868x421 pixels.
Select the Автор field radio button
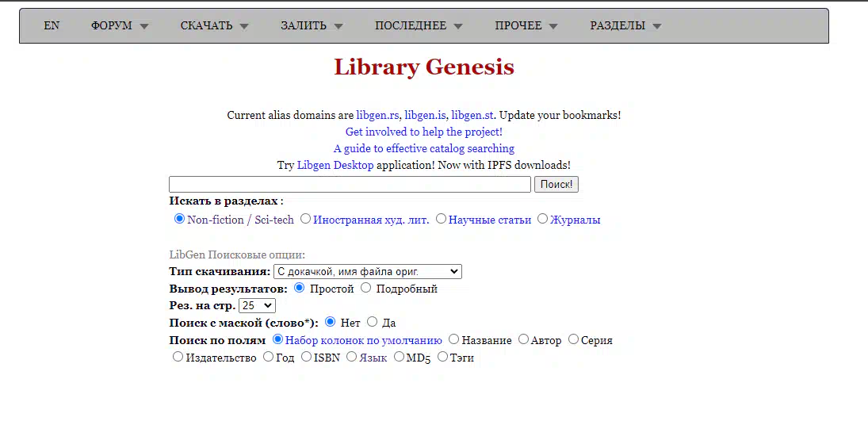point(524,339)
